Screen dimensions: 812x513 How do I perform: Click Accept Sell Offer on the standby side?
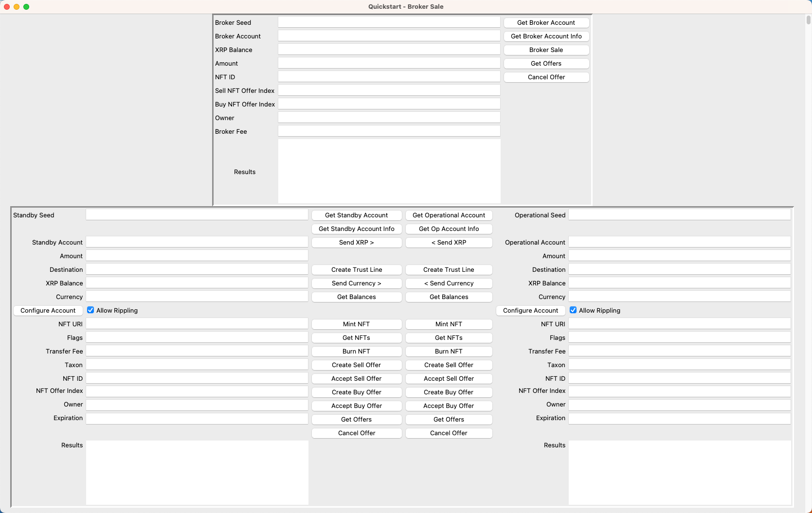(357, 378)
